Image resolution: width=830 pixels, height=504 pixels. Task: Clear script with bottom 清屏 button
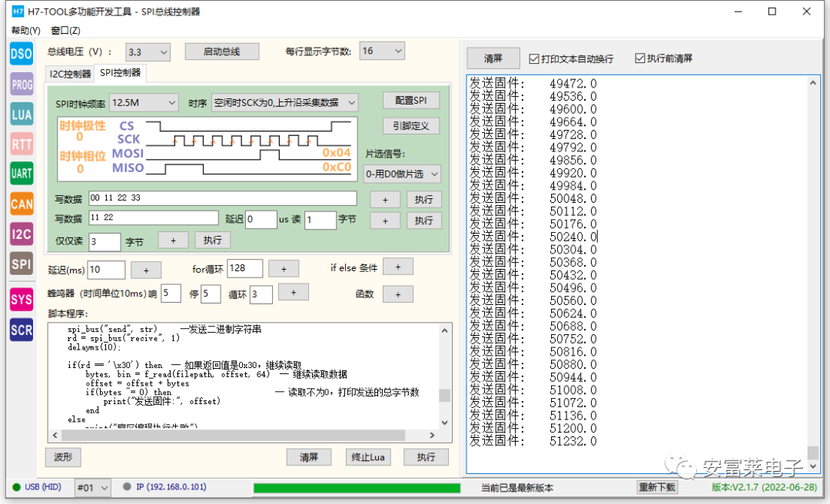309,457
